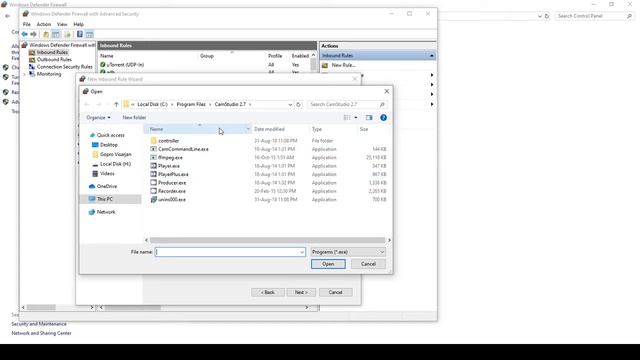Select Connection Security Rules in tree

point(64,67)
